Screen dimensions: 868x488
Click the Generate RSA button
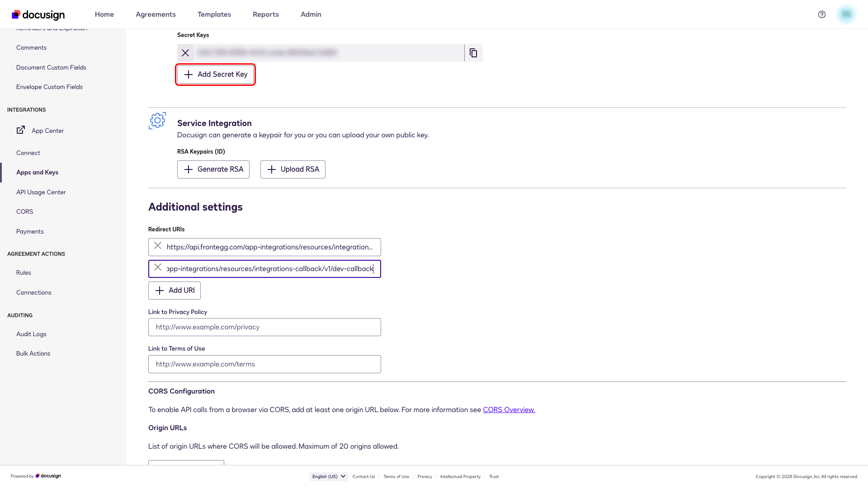(x=213, y=169)
